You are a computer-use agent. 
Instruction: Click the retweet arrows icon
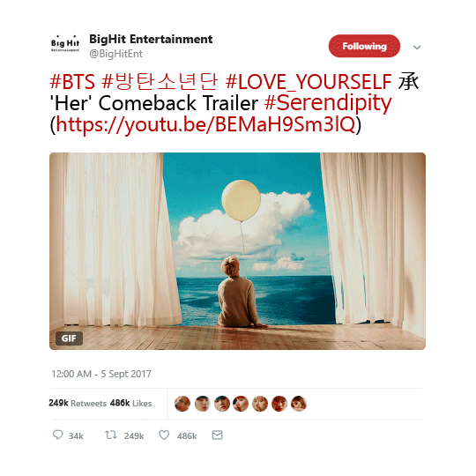(111, 435)
